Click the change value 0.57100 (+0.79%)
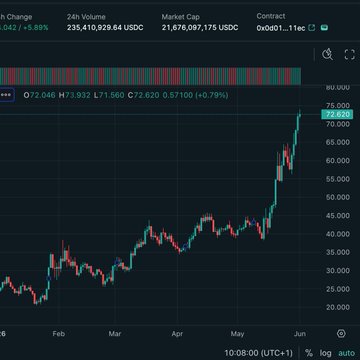The height and width of the screenshot is (360, 360). click(195, 95)
